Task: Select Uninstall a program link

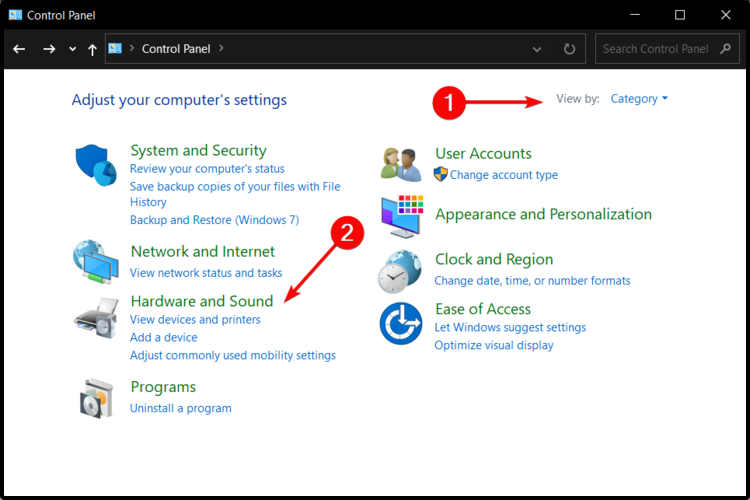Action: click(181, 408)
